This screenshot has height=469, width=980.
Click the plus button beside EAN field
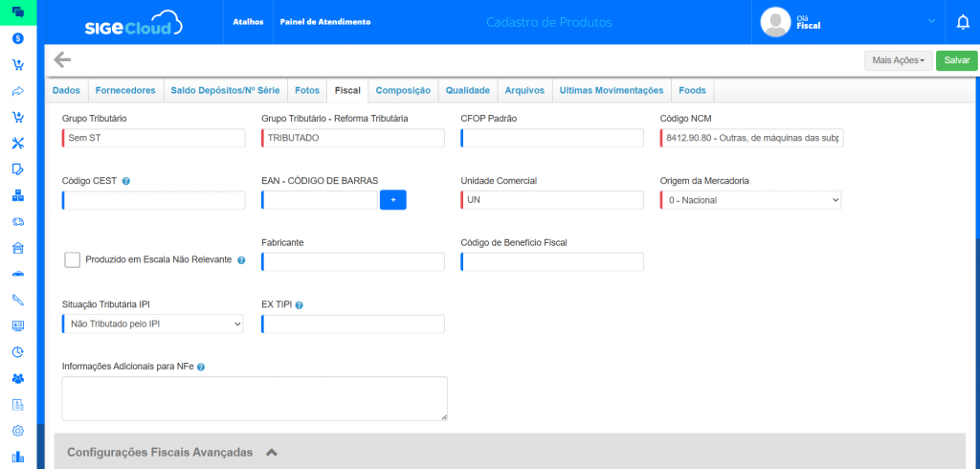393,200
